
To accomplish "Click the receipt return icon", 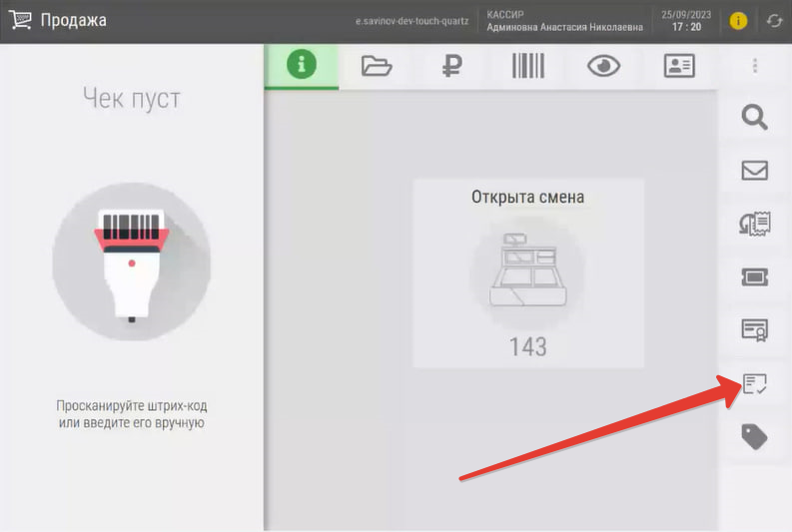I will (x=755, y=224).
